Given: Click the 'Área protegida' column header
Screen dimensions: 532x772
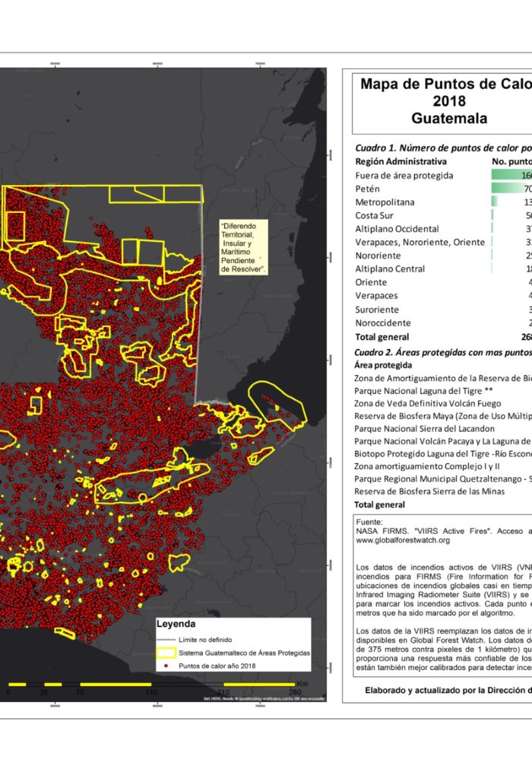Looking at the screenshot, I should point(383,365).
